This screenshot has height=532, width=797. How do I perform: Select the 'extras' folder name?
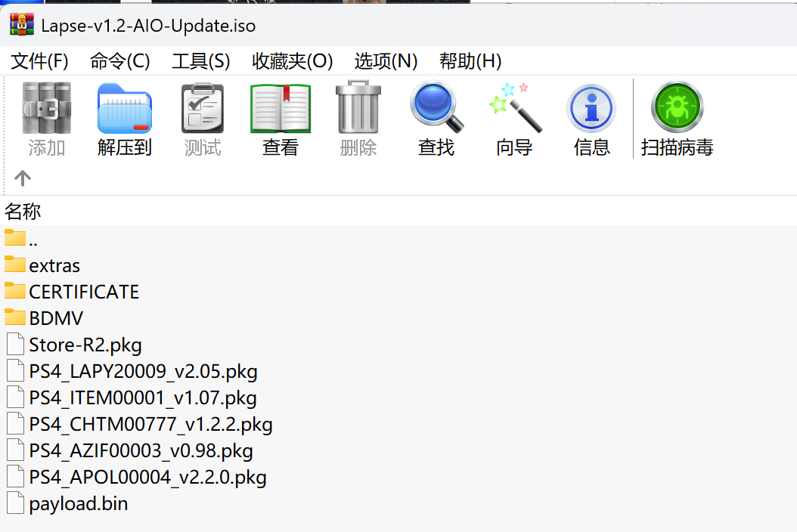point(54,266)
